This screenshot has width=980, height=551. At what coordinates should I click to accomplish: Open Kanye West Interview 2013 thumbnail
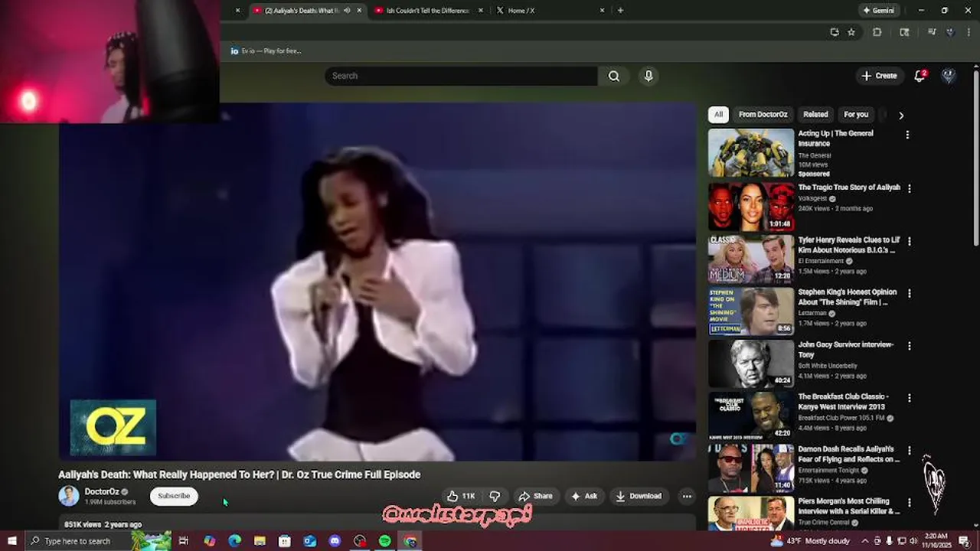click(751, 416)
